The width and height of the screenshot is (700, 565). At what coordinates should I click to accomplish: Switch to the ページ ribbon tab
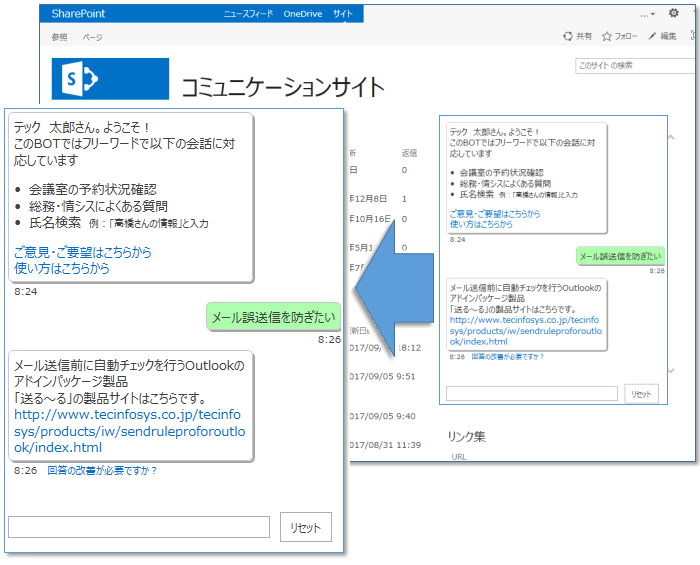92,37
